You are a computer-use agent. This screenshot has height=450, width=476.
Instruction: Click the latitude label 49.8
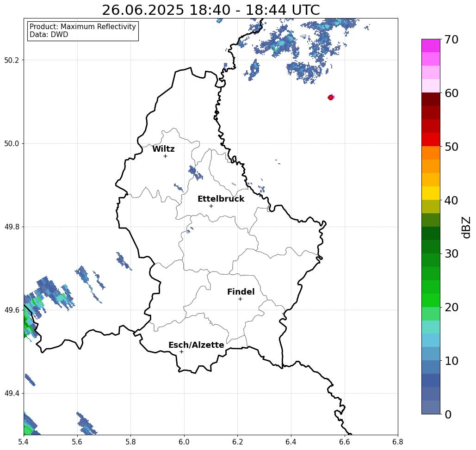tap(12, 227)
